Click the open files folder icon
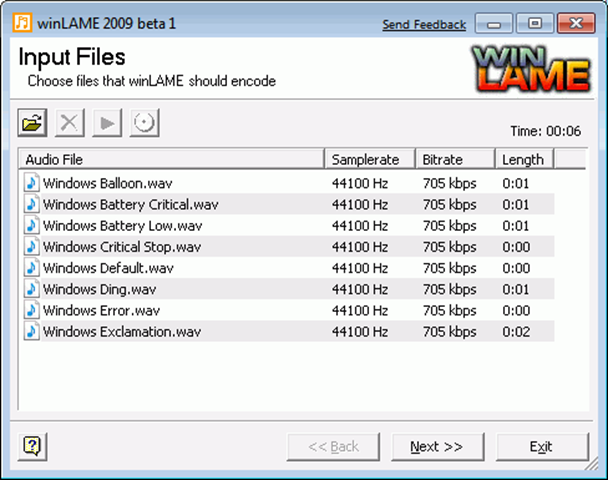This screenshot has width=608, height=480. point(33,124)
